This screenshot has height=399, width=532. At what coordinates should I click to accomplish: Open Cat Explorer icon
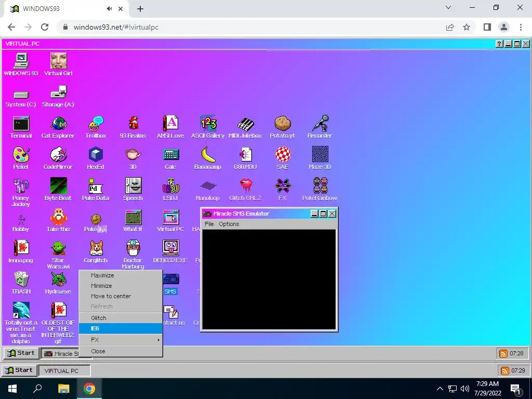tap(58, 128)
